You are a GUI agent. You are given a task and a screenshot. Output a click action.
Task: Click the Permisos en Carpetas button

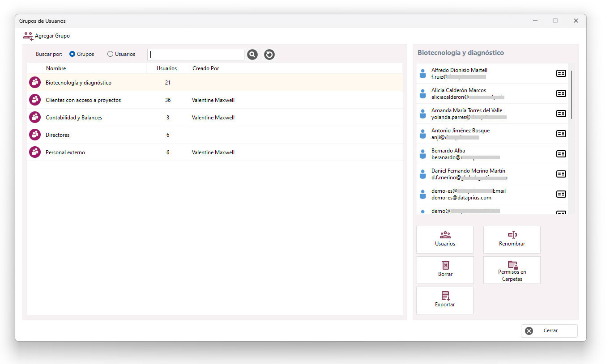512,270
